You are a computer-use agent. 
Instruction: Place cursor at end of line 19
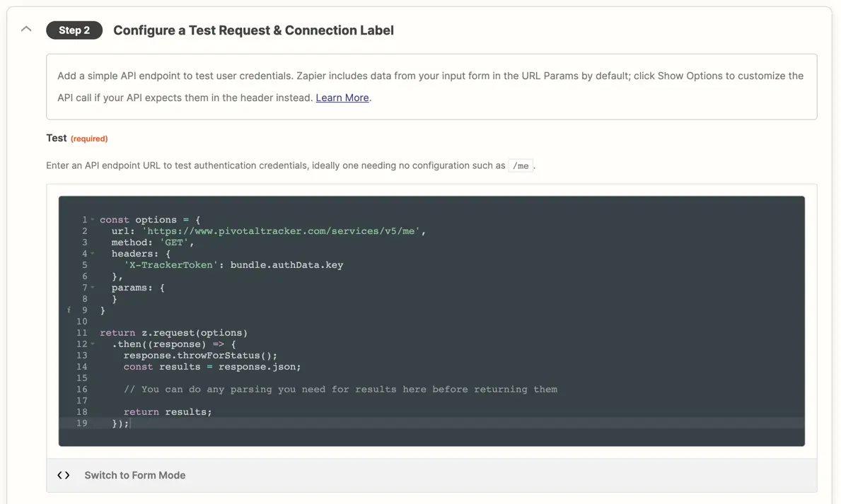pos(130,423)
